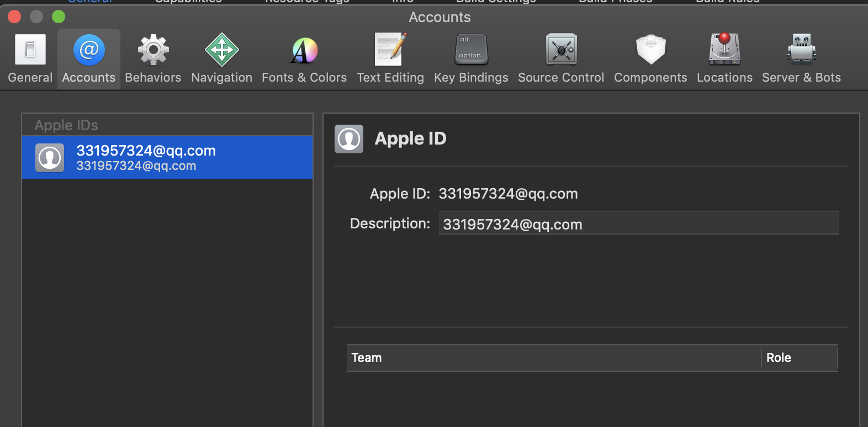Open the Key Bindings pane
This screenshot has height=427, width=868.
pos(471,58)
